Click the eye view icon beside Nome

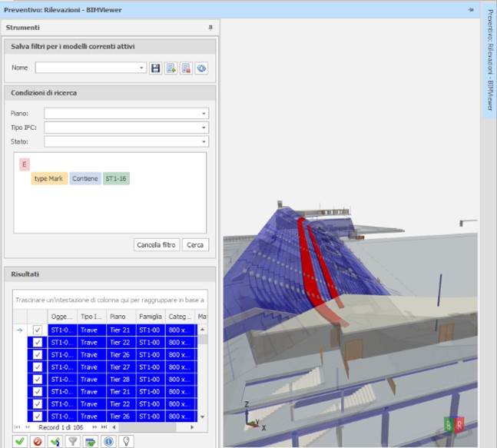point(201,68)
